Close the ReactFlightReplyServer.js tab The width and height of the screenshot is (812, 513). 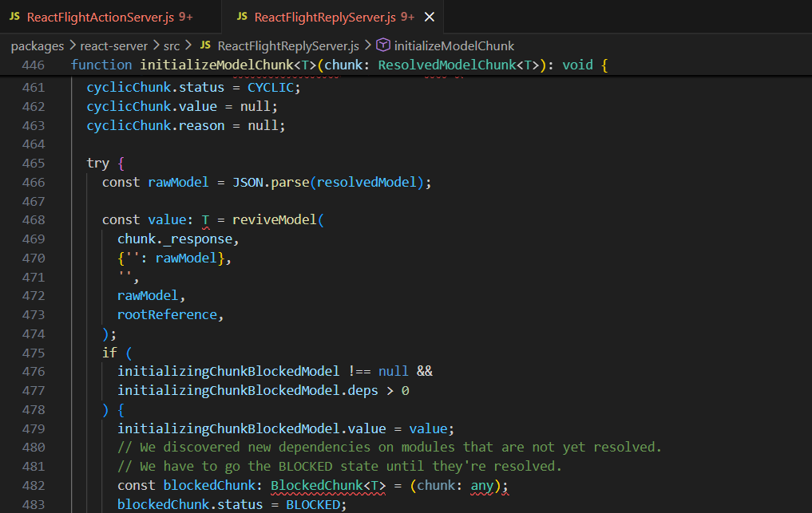430,17
